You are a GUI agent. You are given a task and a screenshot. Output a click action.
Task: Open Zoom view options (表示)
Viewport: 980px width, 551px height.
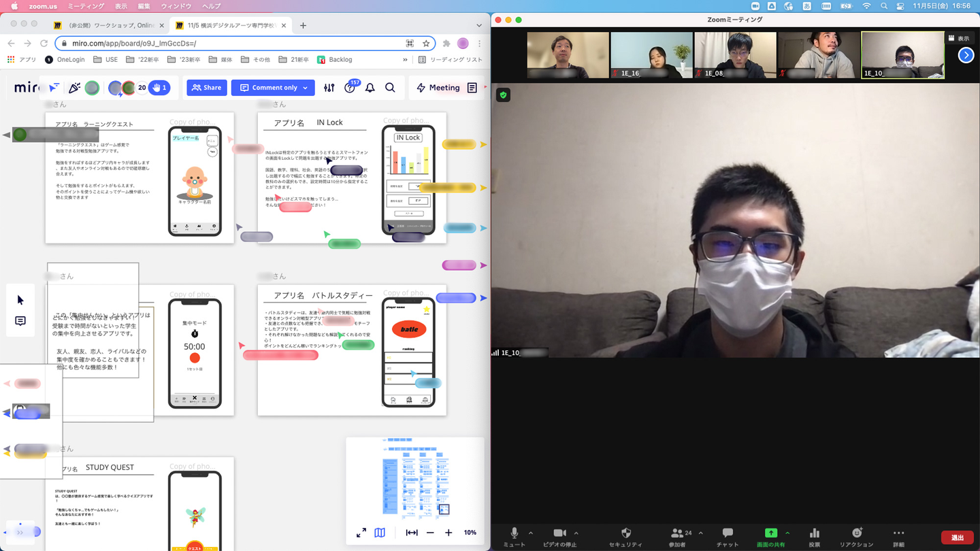[960, 39]
